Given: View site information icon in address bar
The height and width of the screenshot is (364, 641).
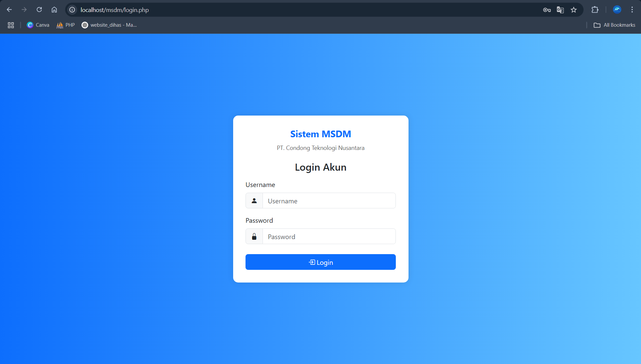Looking at the screenshot, I should point(72,10).
